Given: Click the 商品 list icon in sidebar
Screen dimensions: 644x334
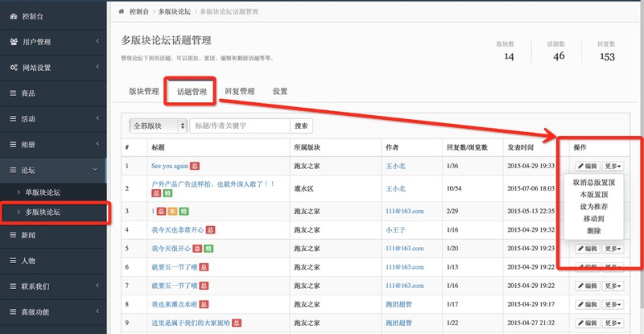Looking at the screenshot, I should pyautogui.click(x=13, y=93).
